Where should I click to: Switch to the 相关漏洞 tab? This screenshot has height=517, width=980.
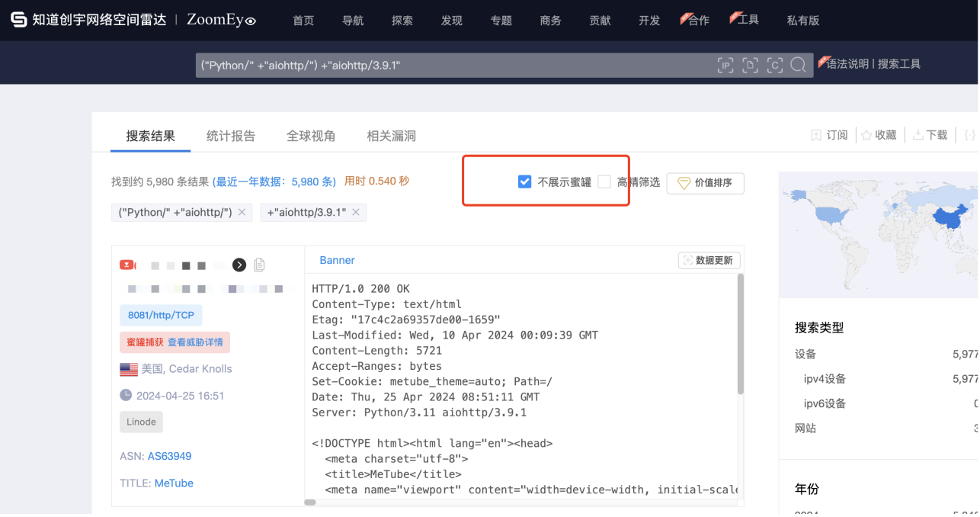pos(391,136)
